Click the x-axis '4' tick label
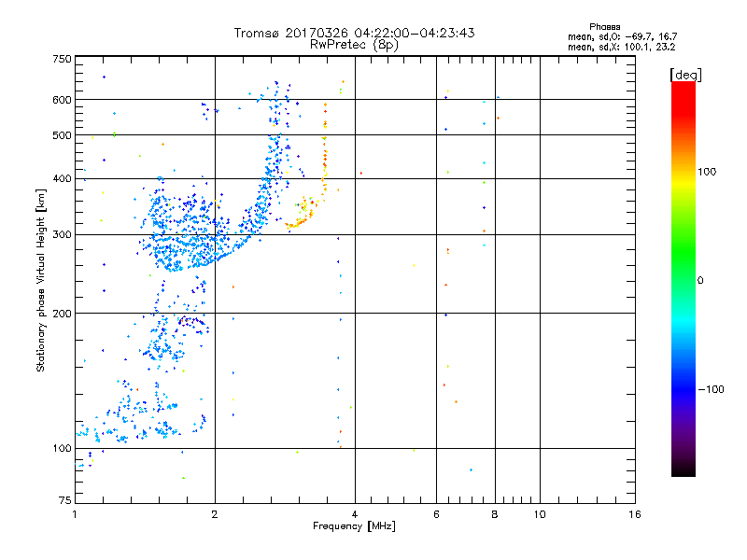The height and width of the screenshot is (560, 747). (x=355, y=514)
